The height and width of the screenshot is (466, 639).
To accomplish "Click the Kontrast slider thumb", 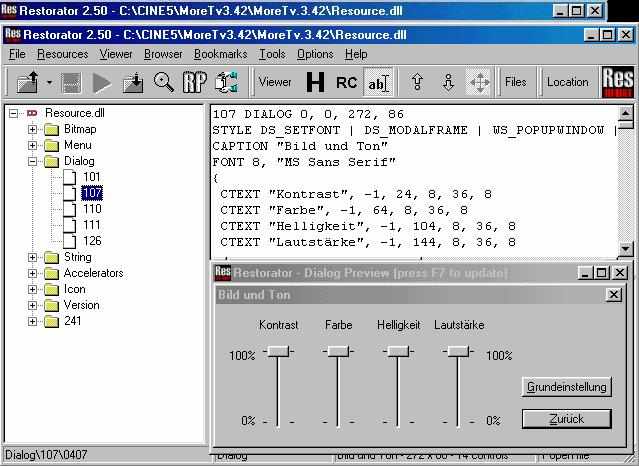I will tap(278, 351).
